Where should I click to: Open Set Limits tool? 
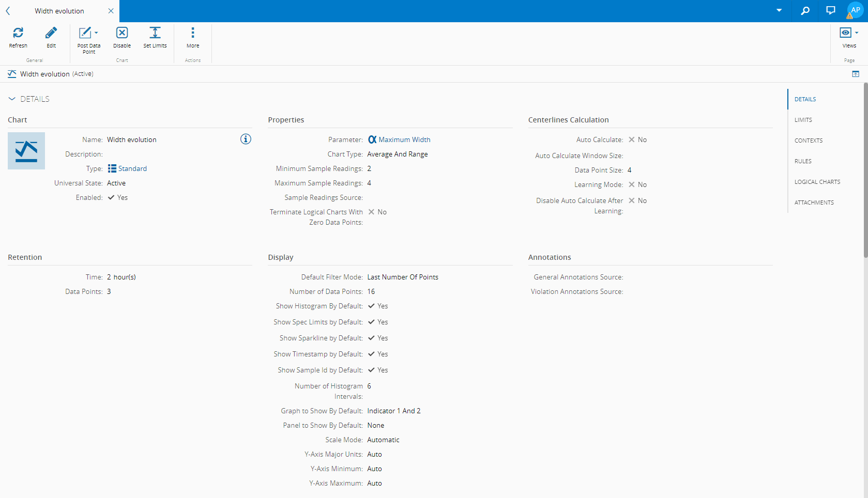click(155, 33)
